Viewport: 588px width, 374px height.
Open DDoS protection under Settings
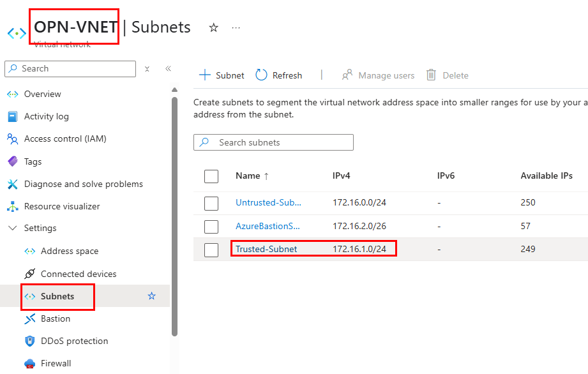[74, 341]
